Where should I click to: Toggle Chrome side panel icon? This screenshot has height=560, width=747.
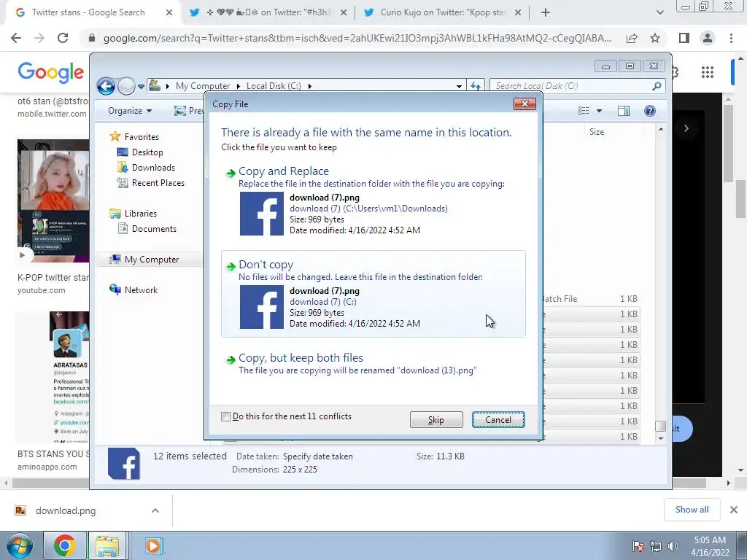(x=684, y=38)
